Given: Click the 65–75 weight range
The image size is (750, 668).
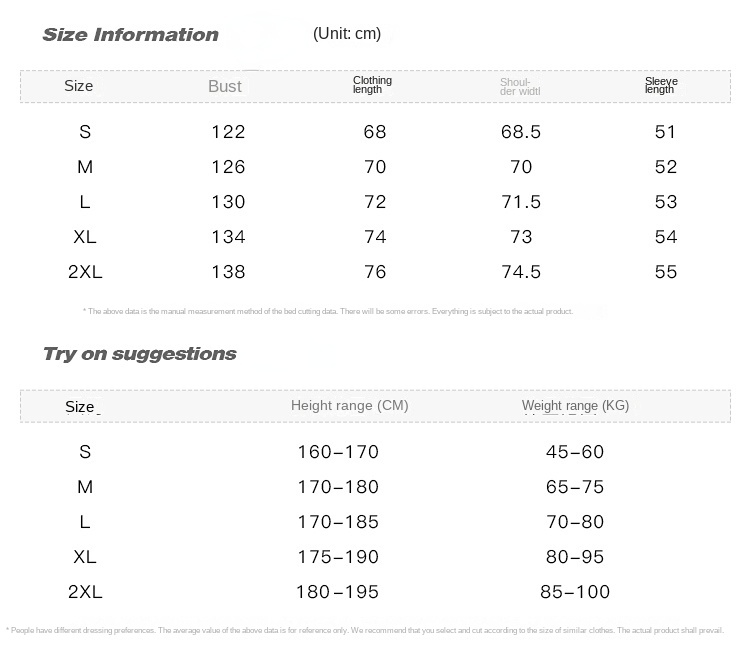Looking at the screenshot, I should (x=575, y=487).
